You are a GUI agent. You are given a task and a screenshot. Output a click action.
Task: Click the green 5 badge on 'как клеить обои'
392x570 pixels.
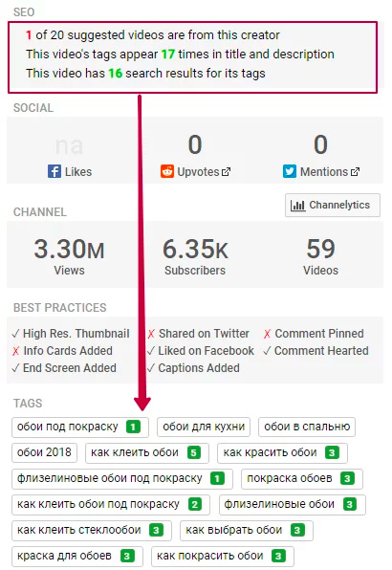click(x=194, y=452)
